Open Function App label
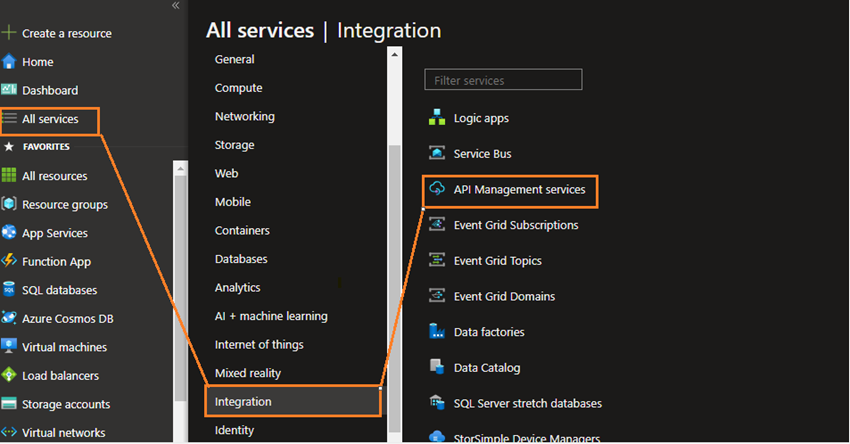Screen dimensions: 850x444 tap(56, 261)
